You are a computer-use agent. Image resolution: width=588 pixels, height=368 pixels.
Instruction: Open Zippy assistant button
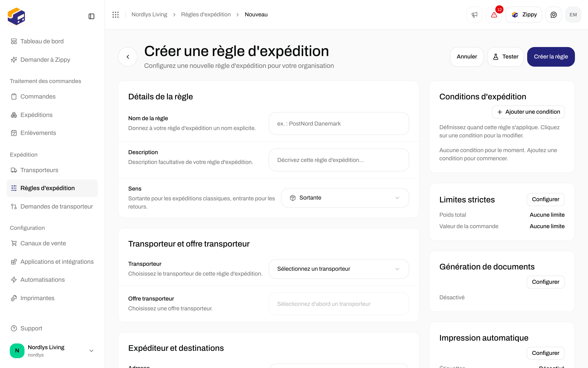point(524,15)
